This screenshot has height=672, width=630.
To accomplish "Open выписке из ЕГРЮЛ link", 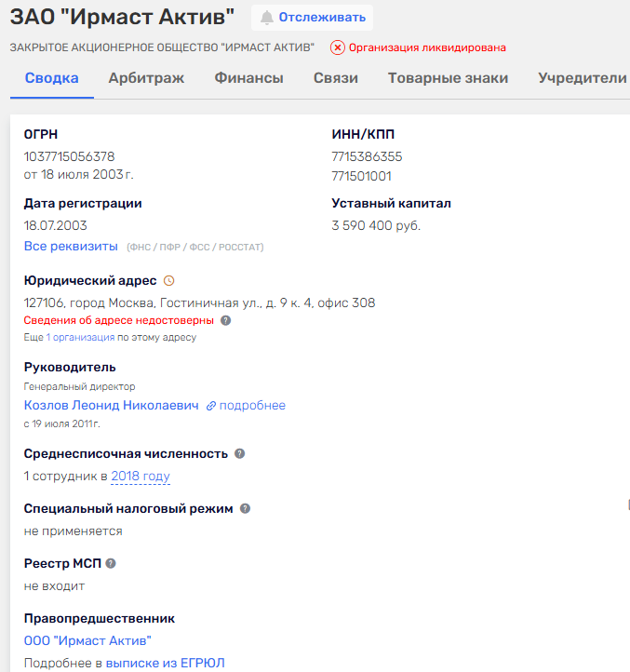I will (165, 663).
